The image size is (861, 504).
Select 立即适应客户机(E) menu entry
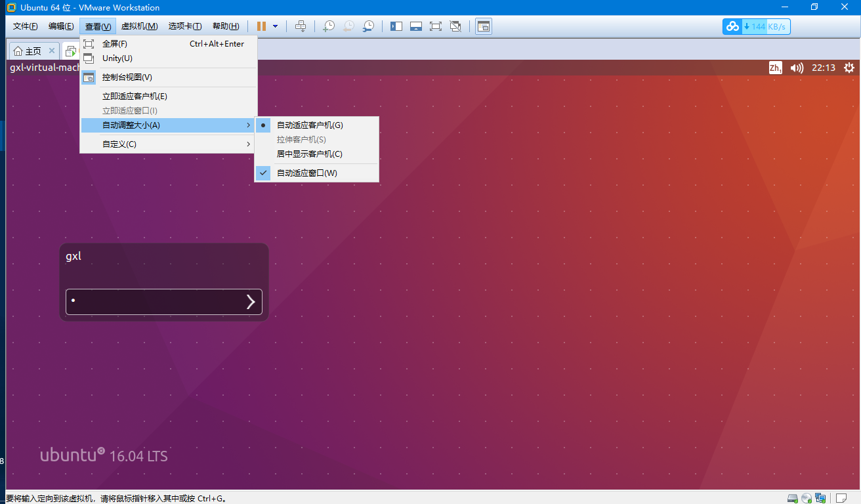[x=169, y=96]
